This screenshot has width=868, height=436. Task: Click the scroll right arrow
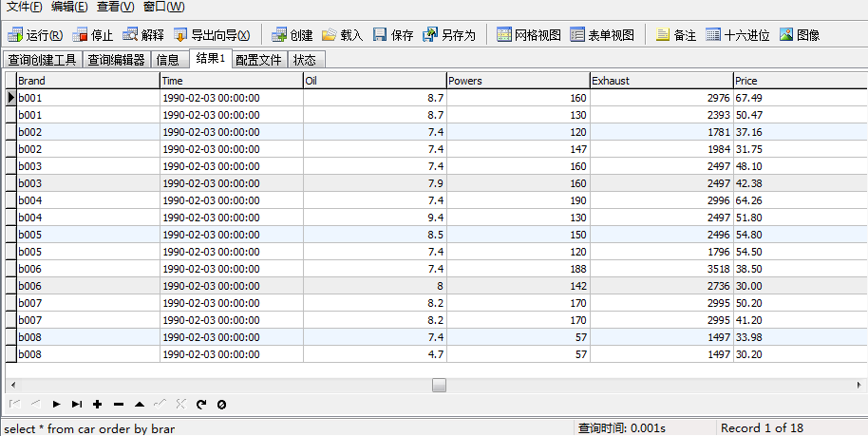coord(859,385)
